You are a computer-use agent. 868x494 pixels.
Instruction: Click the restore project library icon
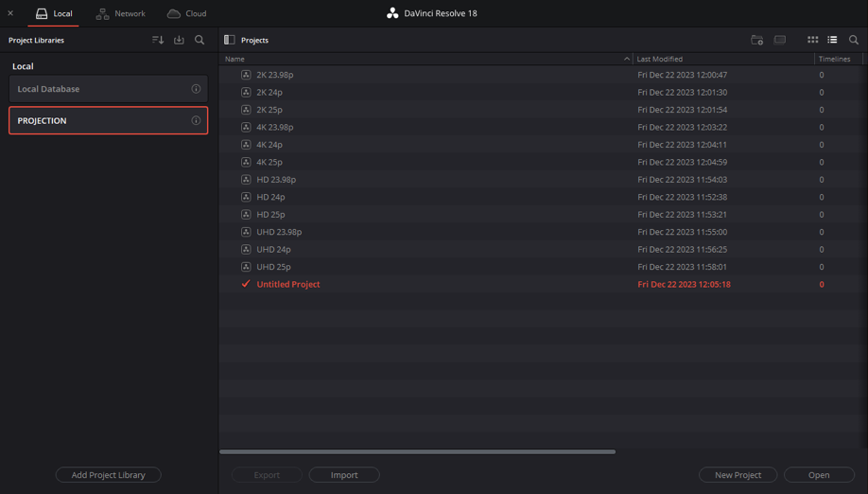coord(179,40)
